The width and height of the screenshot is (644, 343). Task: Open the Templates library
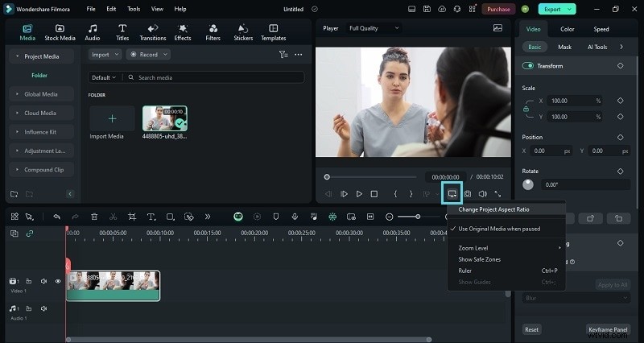[273, 32]
